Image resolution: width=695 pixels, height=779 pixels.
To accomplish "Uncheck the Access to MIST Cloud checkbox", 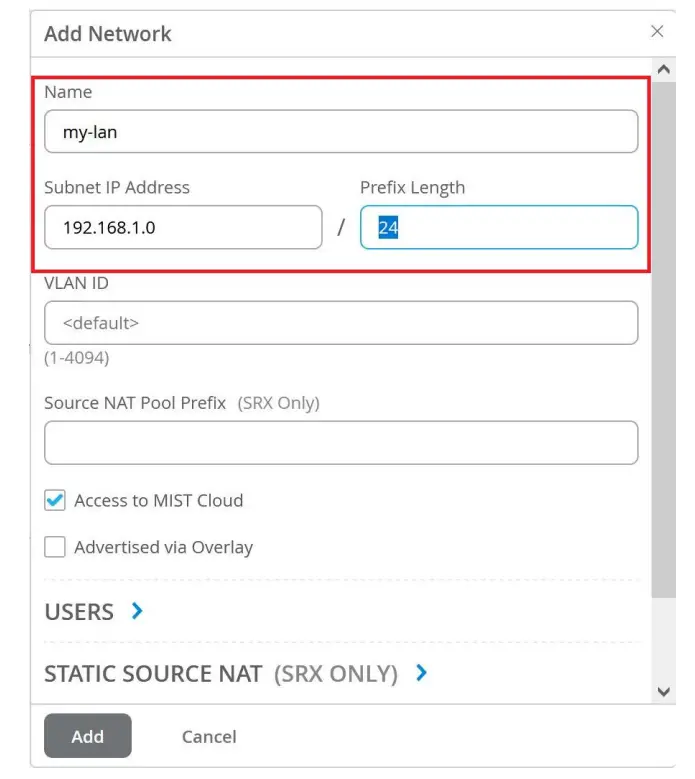I will [x=55, y=501].
